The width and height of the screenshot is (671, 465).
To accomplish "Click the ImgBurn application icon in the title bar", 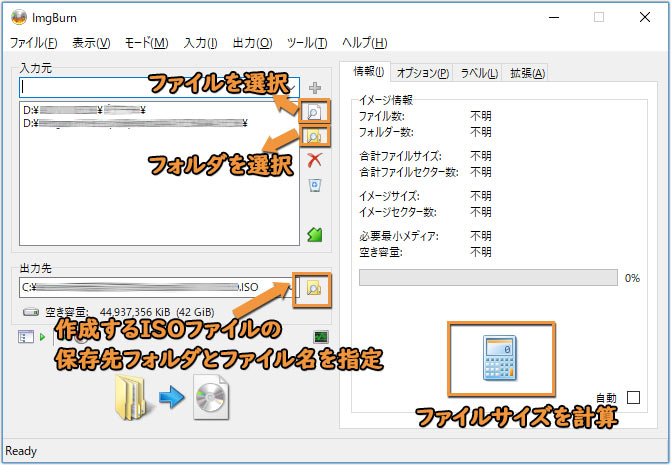I will [19, 18].
